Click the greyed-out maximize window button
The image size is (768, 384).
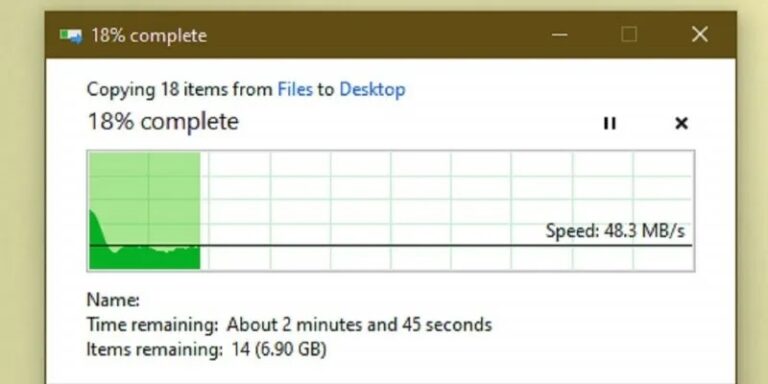click(x=629, y=35)
